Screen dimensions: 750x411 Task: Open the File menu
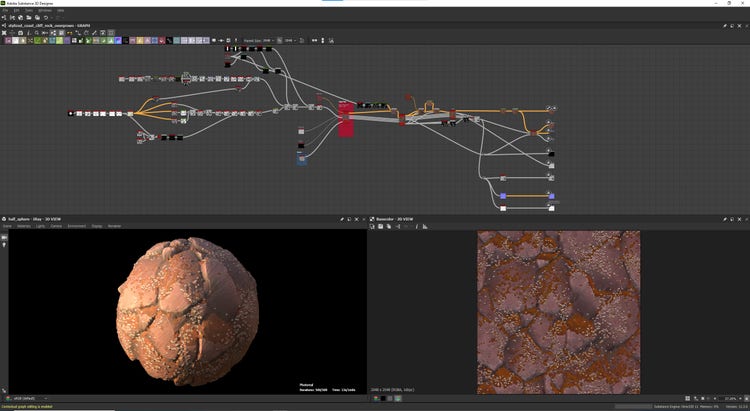pos(4,10)
